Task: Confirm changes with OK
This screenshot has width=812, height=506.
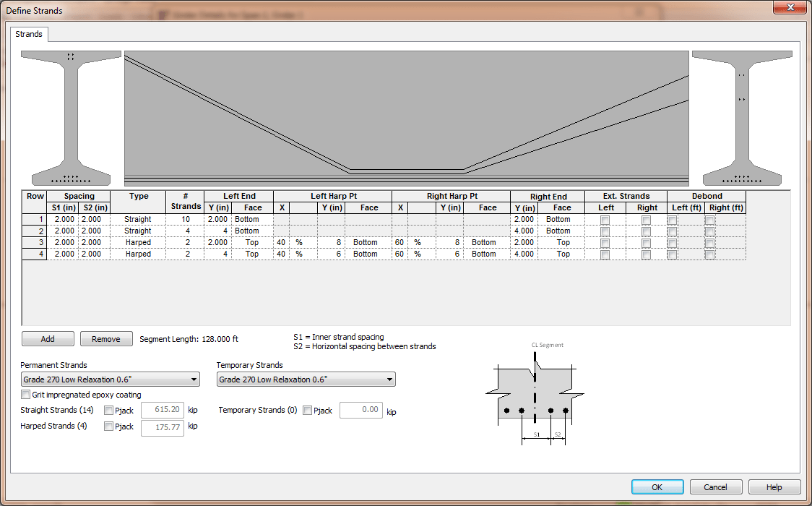Action: [x=657, y=486]
